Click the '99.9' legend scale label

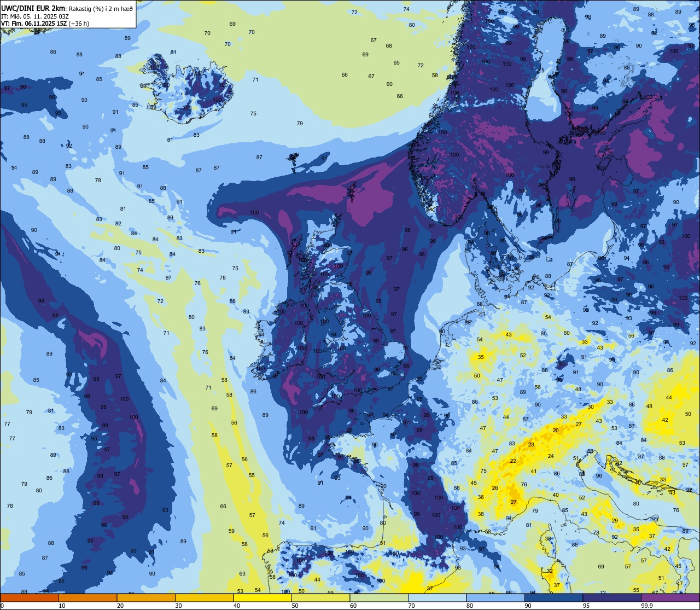tap(647, 606)
